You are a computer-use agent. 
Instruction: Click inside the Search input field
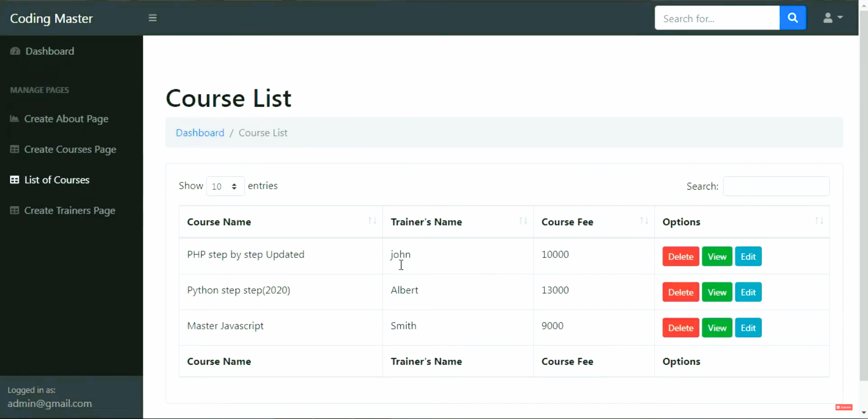[776, 186]
